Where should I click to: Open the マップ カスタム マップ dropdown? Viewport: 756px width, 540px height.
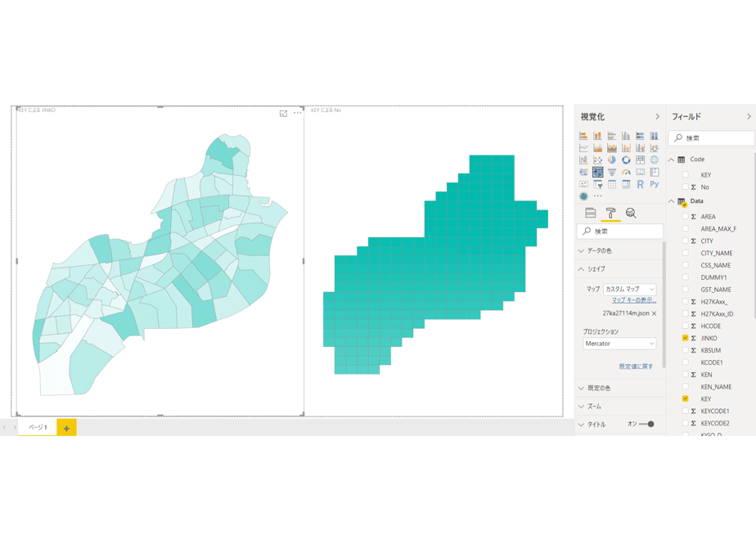(x=630, y=289)
